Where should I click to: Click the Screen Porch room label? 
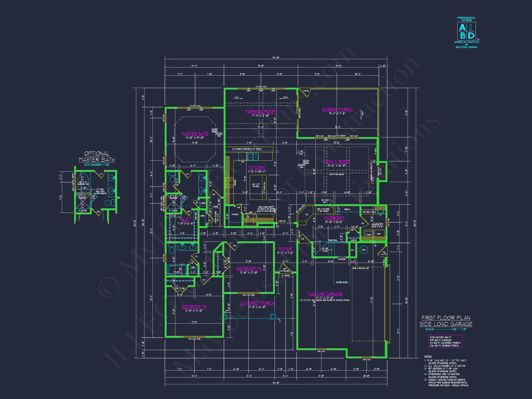[x=337, y=110]
